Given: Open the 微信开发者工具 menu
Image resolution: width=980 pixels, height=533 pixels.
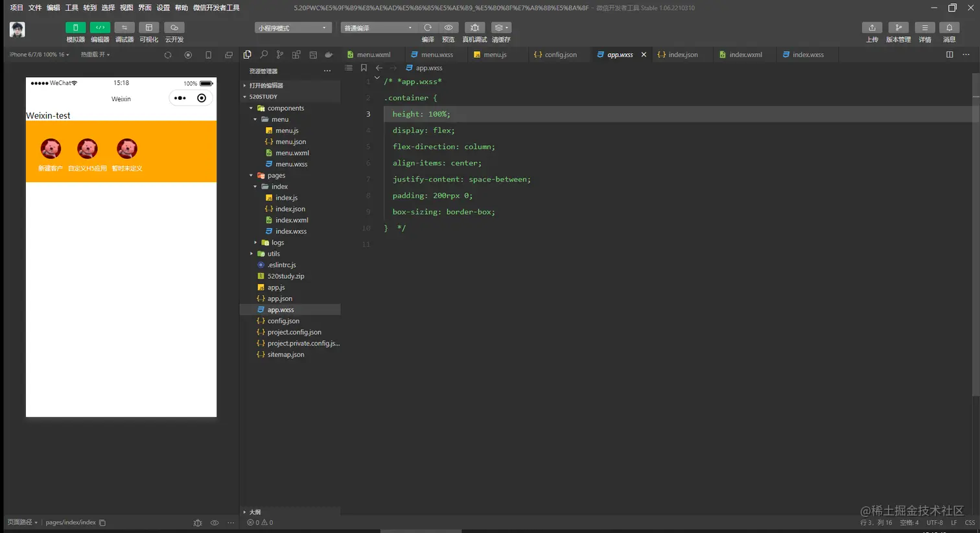Looking at the screenshot, I should [x=216, y=8].
